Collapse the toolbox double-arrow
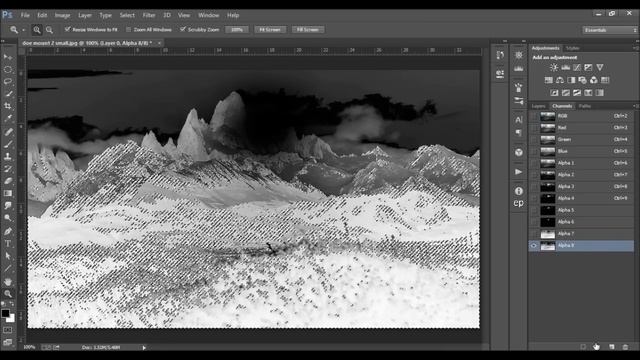Viewport: 640px width, 360px height. tap(3, 41)
